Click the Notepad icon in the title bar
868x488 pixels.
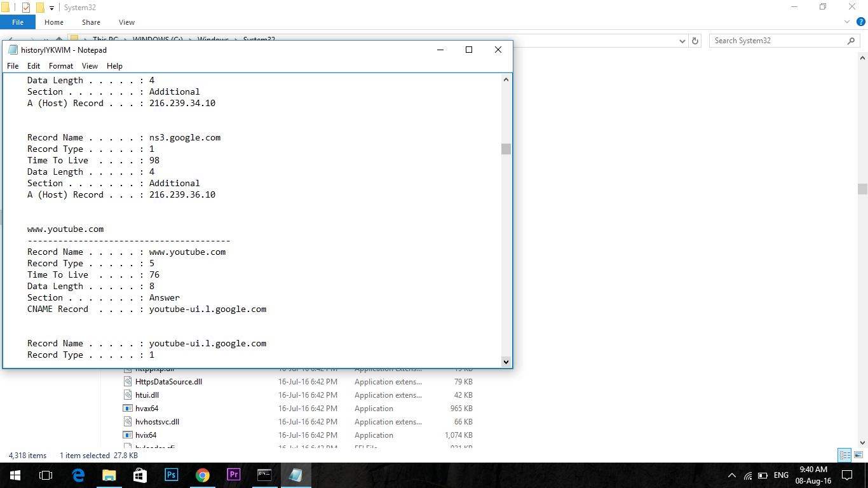click(13, 50)
